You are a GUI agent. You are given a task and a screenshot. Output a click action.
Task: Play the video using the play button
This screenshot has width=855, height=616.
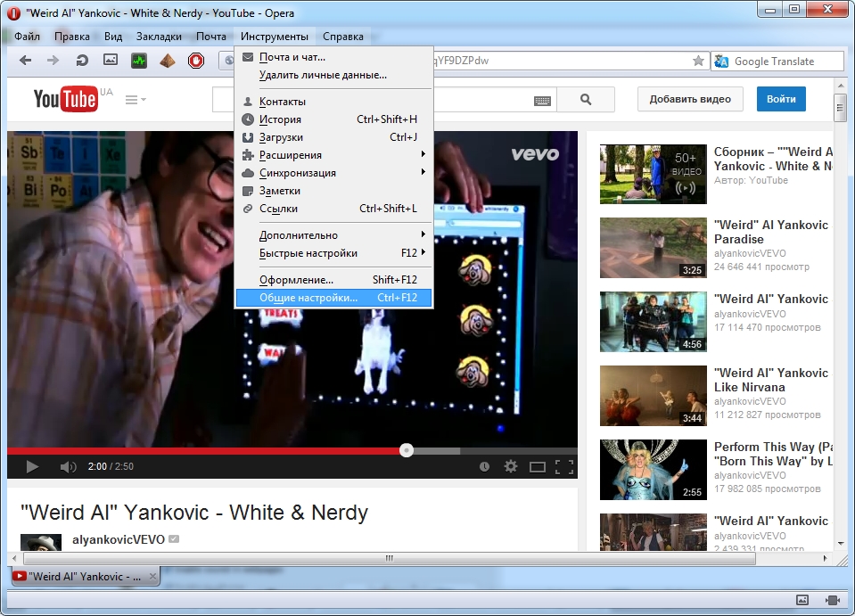click(32, 466)
